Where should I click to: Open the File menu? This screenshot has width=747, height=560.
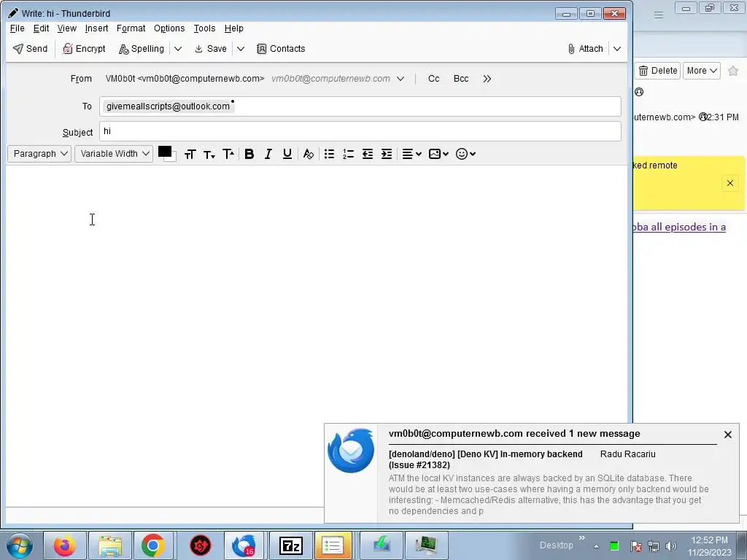(18, 28)
